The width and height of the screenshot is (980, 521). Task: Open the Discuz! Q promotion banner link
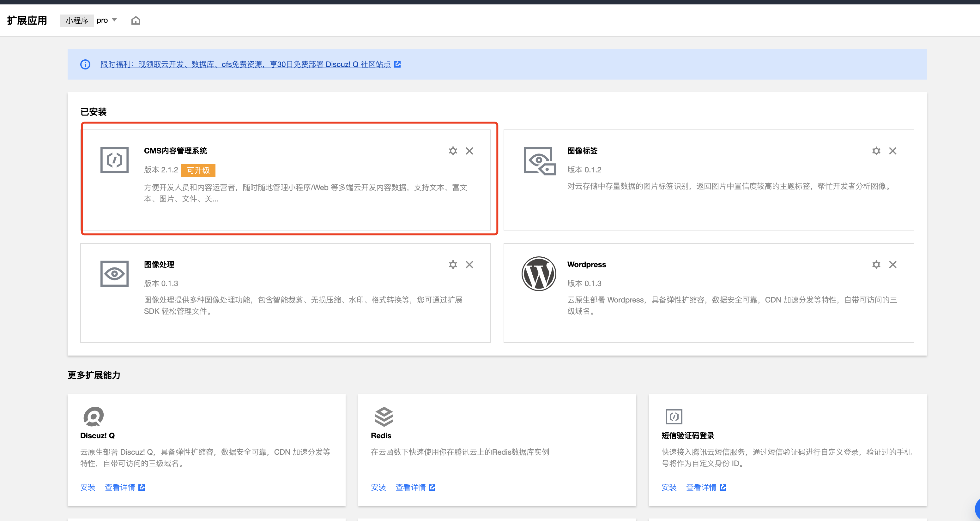pyautogui.click(x=246, y=64)
